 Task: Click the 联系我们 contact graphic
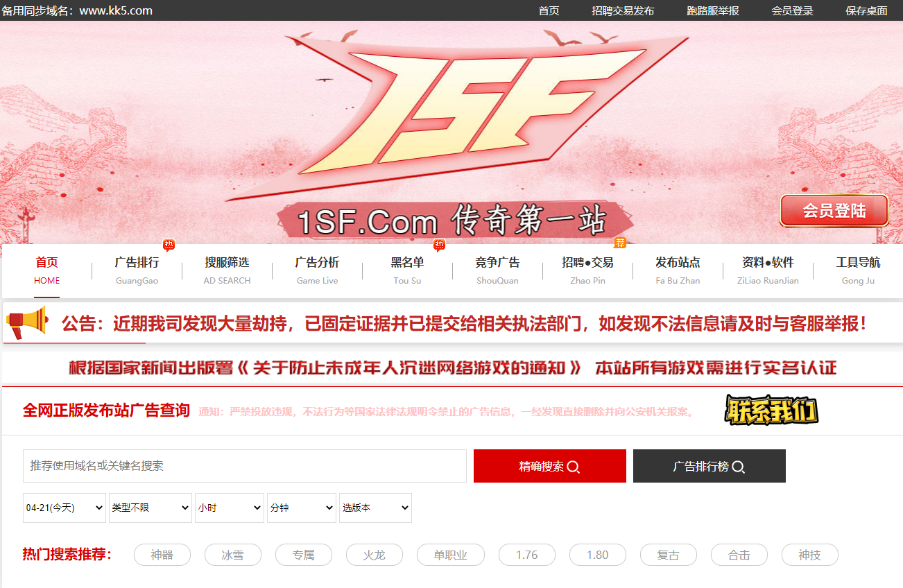click(771, 410)
